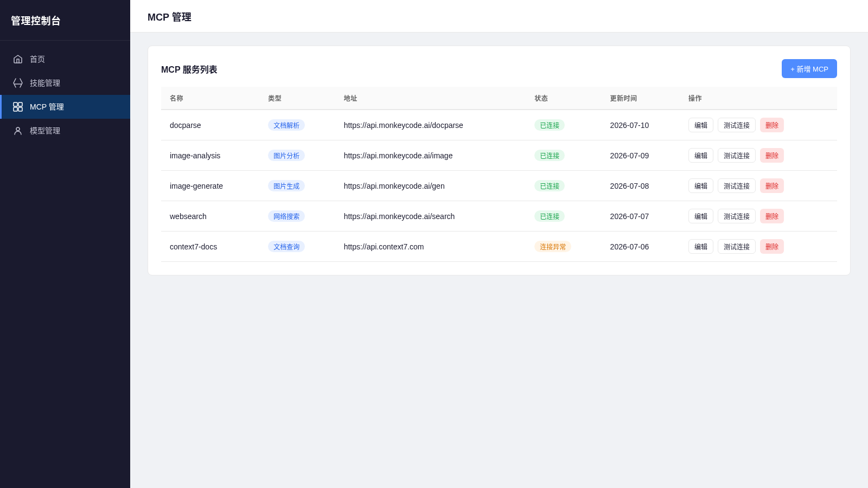
Task: Test connection for websearch
Action: click(x=737, y=216)
